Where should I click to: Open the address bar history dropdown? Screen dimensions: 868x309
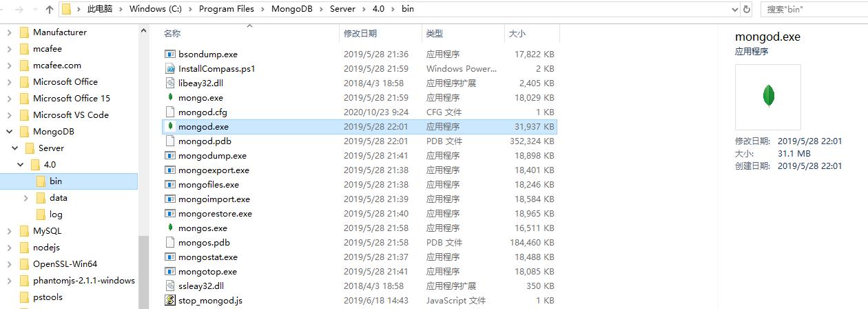click(734, 10)
